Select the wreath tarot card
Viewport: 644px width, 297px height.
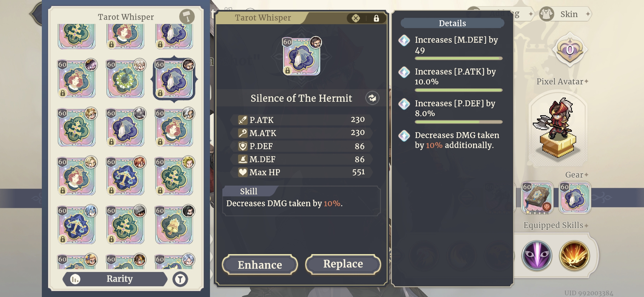[x=125, y=79]
